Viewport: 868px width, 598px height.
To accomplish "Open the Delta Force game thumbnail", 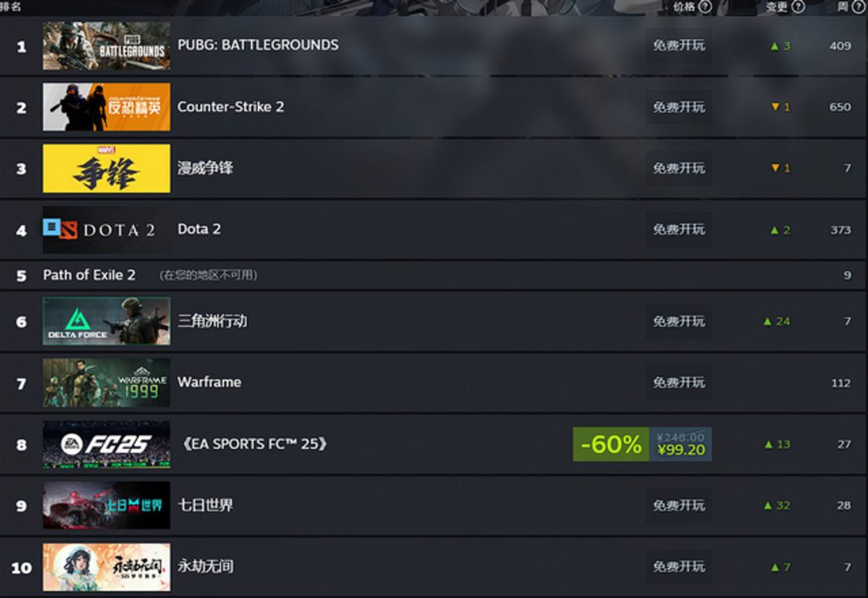I will click(x=106, y=321).
